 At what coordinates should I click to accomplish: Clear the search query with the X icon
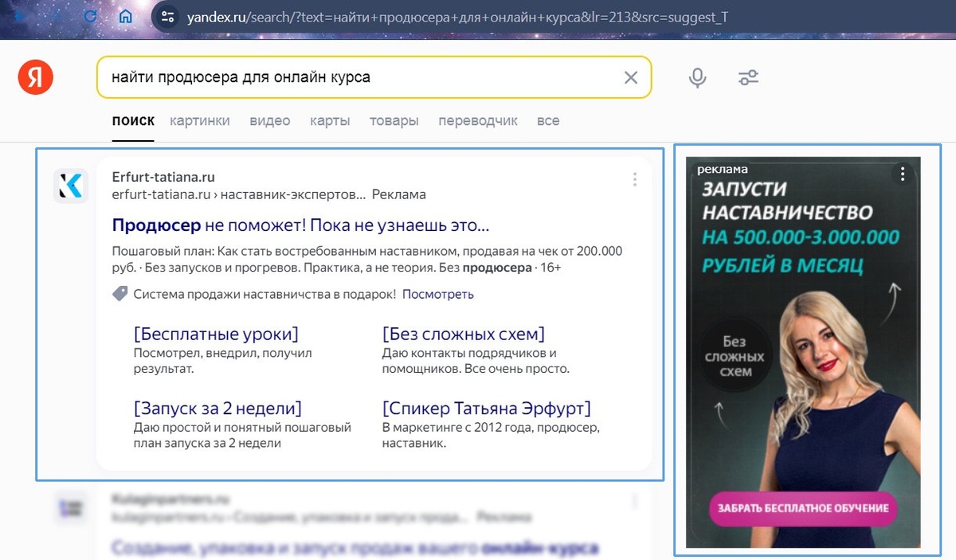630,77
